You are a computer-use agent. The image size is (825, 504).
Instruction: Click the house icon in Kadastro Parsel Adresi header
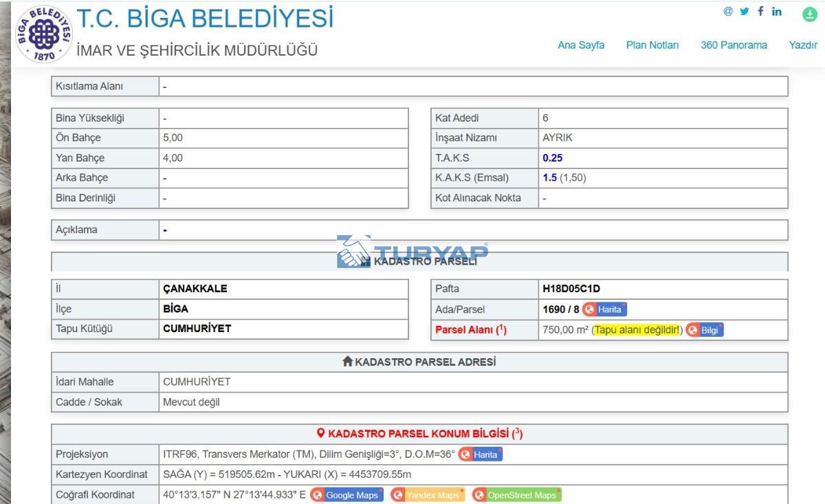point(347,362)
